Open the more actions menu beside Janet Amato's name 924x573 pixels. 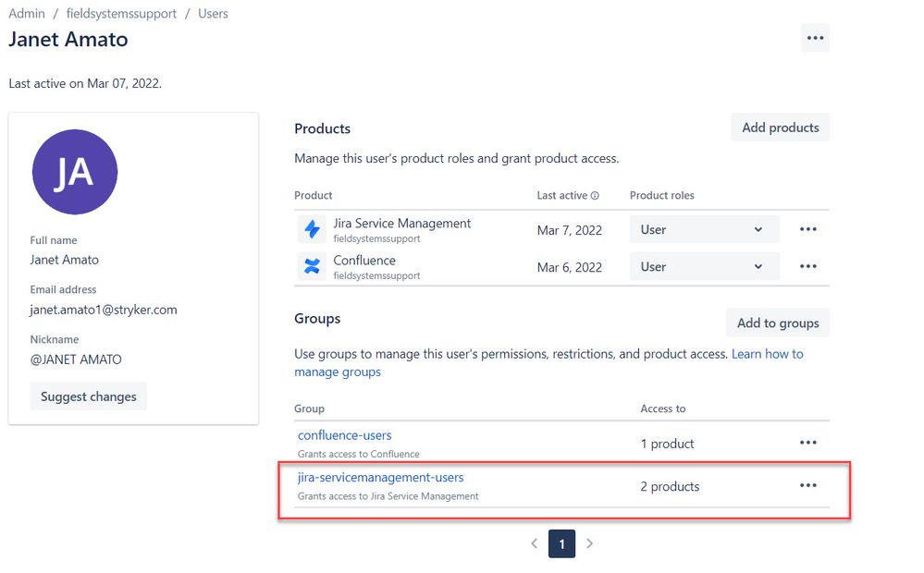[x=815, y=38]
